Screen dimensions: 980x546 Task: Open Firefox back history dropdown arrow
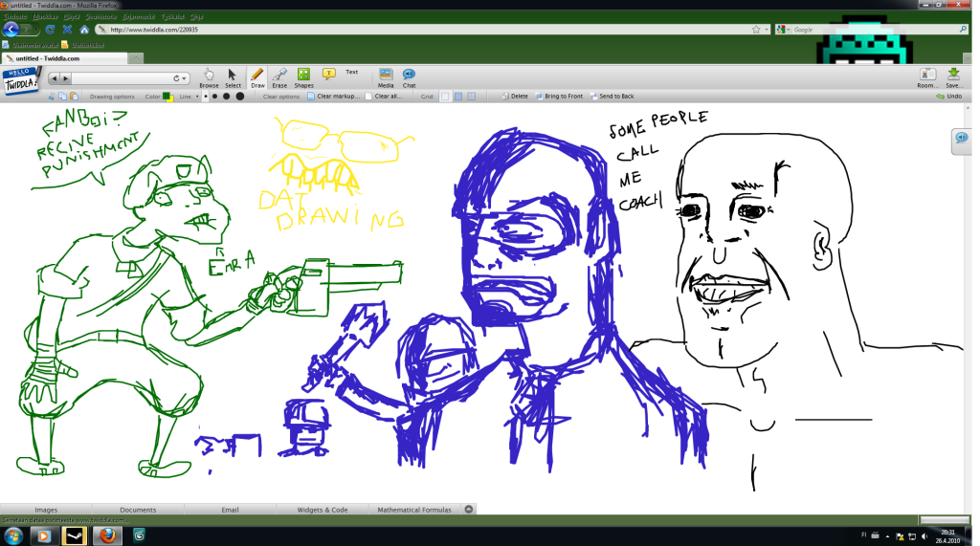[x=37, y=30]
